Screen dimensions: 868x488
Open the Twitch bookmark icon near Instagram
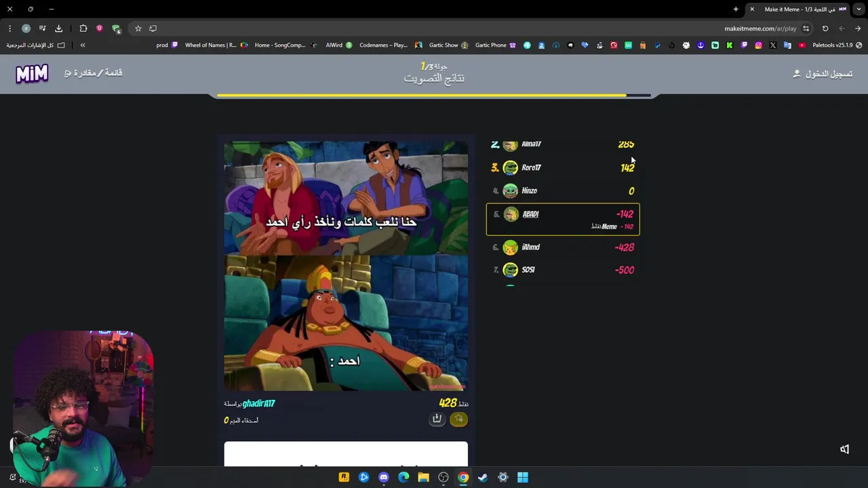click(x=744, y=45)
